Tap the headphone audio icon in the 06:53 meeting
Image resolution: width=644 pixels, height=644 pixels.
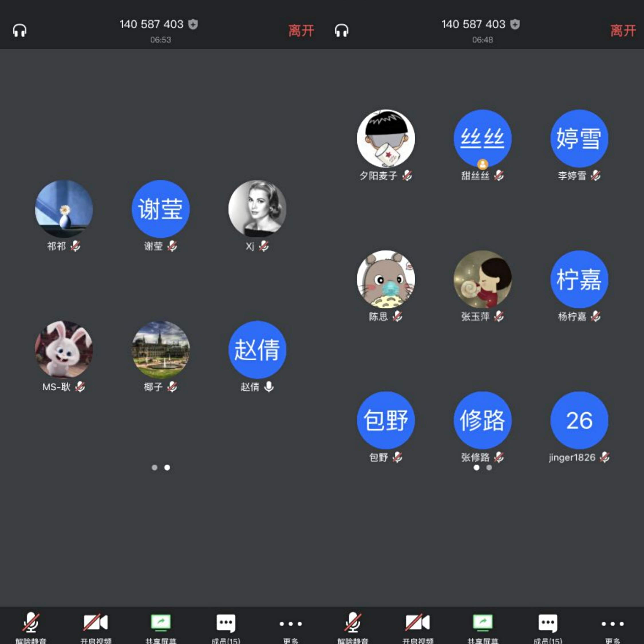click(20, 31)
